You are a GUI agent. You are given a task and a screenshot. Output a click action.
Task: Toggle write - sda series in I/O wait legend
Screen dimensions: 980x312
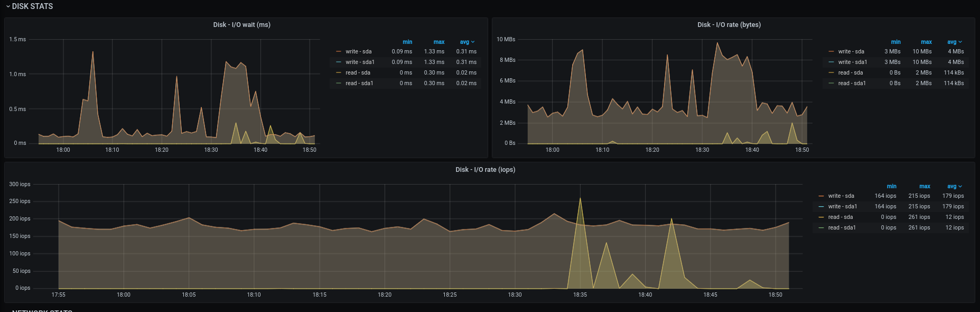pyautogui.click(x=359, y=51)
